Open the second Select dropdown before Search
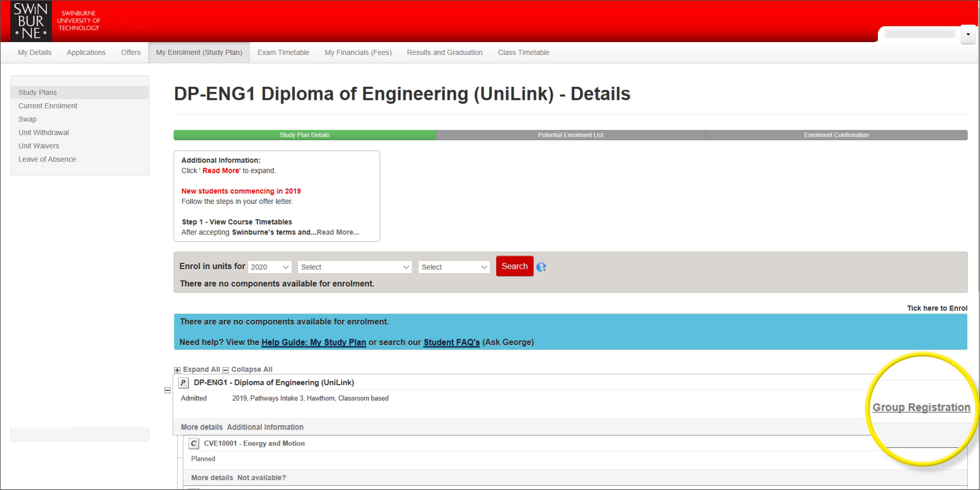This screenshot has height=490, width=980. [454, 267]
